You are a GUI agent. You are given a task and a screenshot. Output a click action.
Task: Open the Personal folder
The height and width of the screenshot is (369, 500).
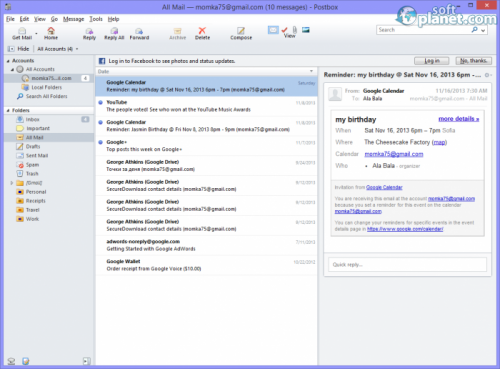click(36, 192)
